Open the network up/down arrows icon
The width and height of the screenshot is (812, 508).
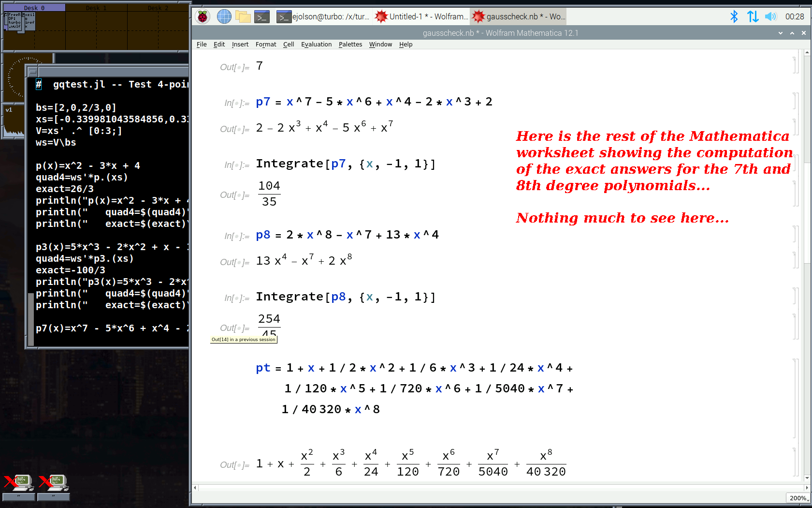click(x=753, y=16)
